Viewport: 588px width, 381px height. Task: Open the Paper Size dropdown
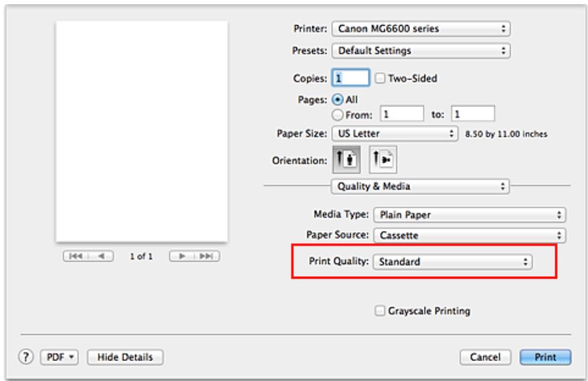point(395,133)
